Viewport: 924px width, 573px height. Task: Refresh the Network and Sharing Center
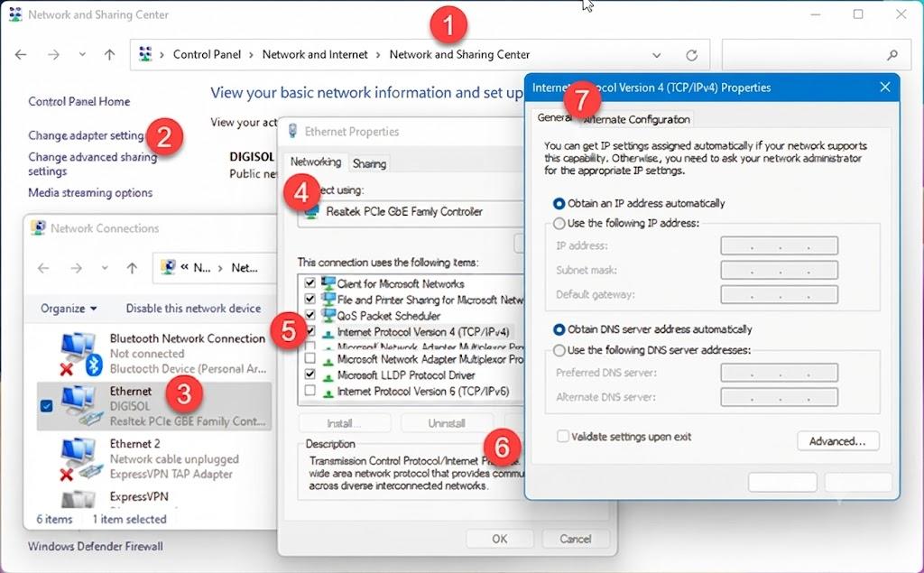[692, 55]
